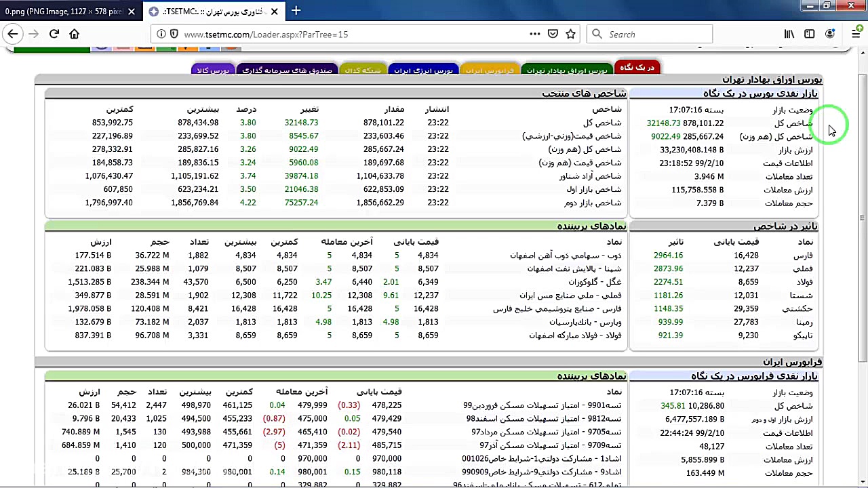Navigate back using the back arrow
This screenshot has height=488, width=868.
click(12, 34)
